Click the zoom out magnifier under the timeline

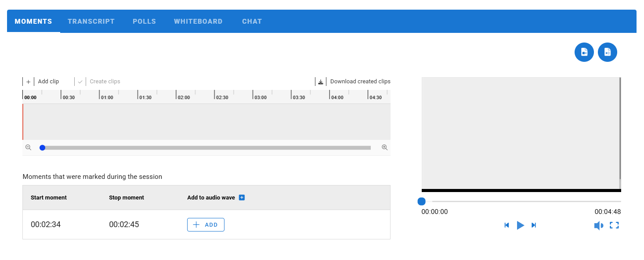pos(29,148)
